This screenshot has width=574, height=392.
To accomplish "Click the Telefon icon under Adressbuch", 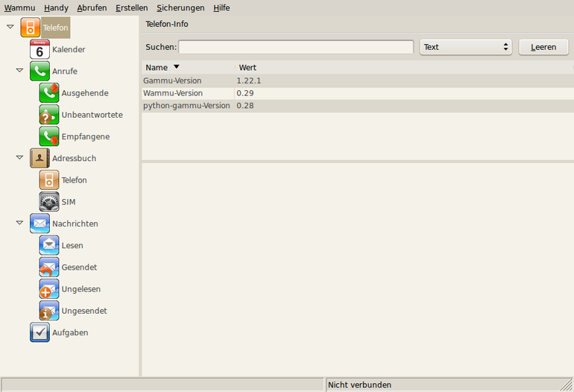I will (x=49, y=180).
